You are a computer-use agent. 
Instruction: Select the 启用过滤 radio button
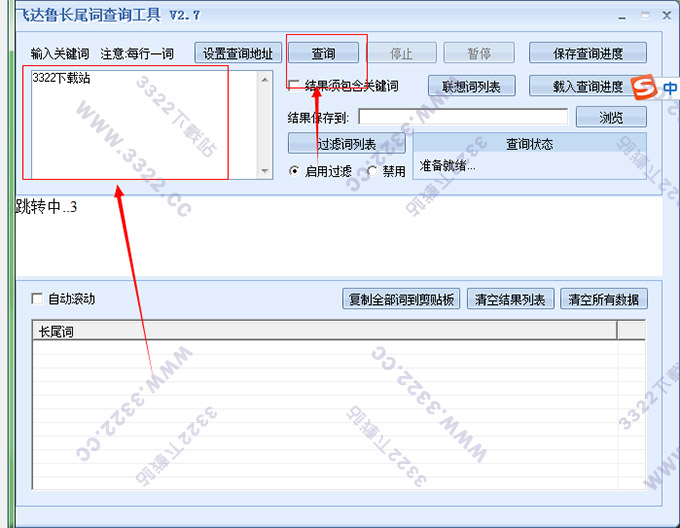tap(294, 171)
